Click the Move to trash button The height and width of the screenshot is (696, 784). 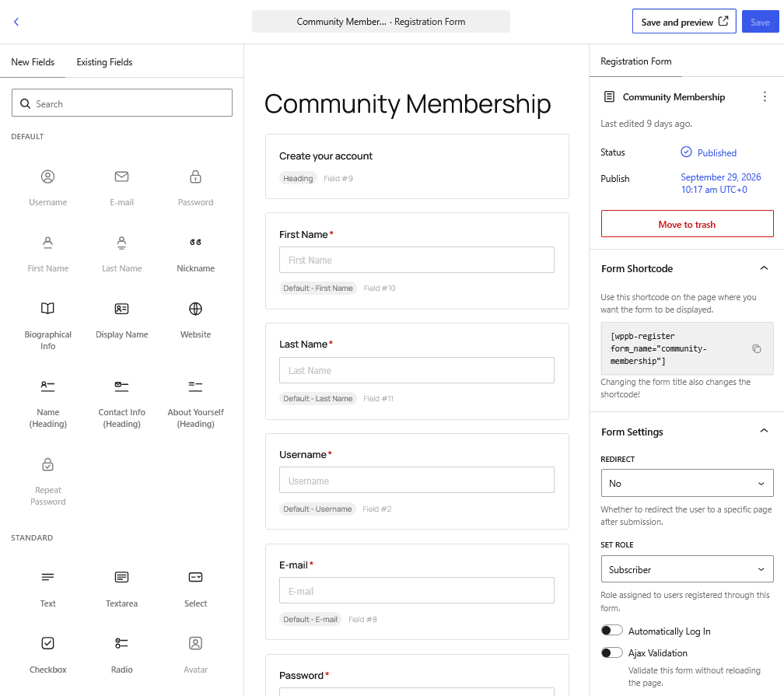(x=687, y=224)
